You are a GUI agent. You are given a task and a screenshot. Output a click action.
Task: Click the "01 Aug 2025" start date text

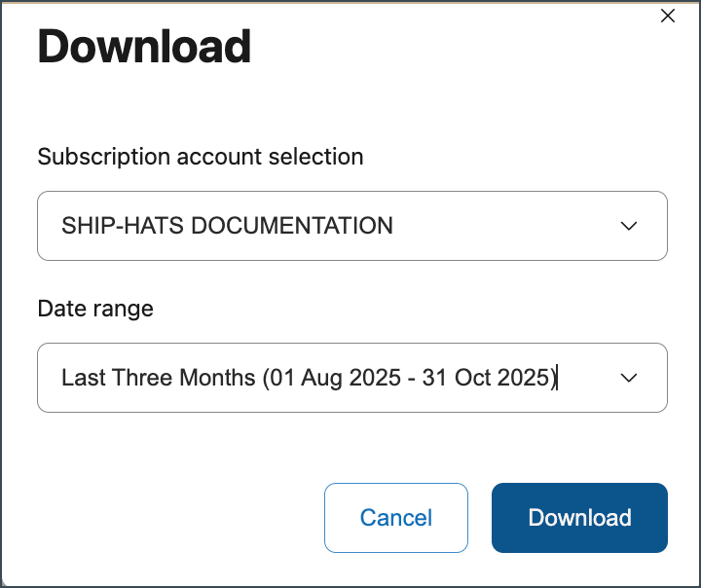(x=334, y=378)
